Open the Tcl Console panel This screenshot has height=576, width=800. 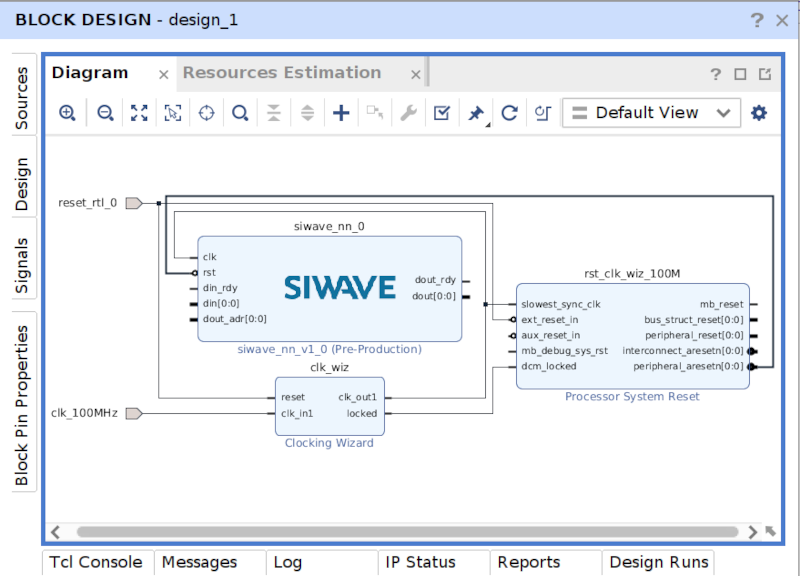point(96,562)
